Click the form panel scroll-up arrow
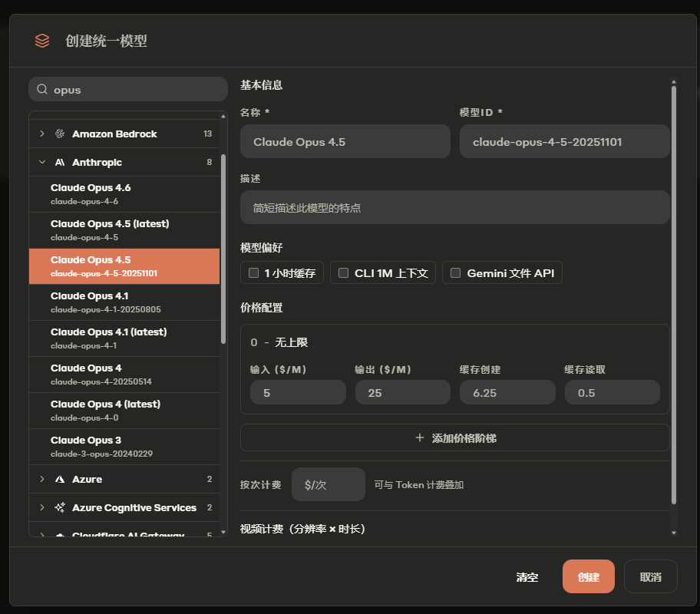 [674, 82]
